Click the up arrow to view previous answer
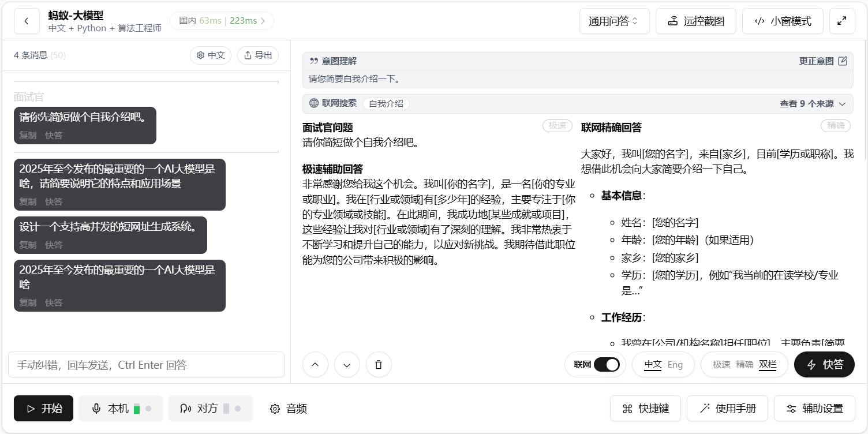 (315, 365)
